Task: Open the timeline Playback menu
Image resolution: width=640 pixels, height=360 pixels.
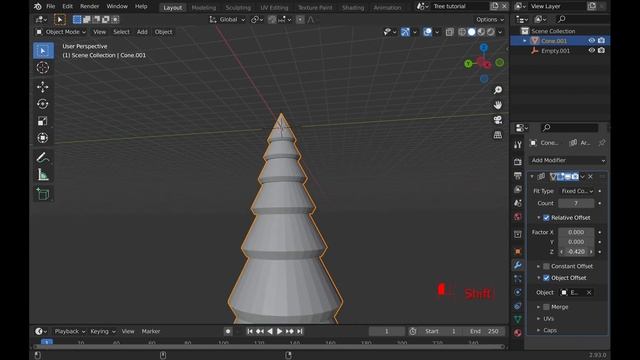Action: tap(70, 331)
